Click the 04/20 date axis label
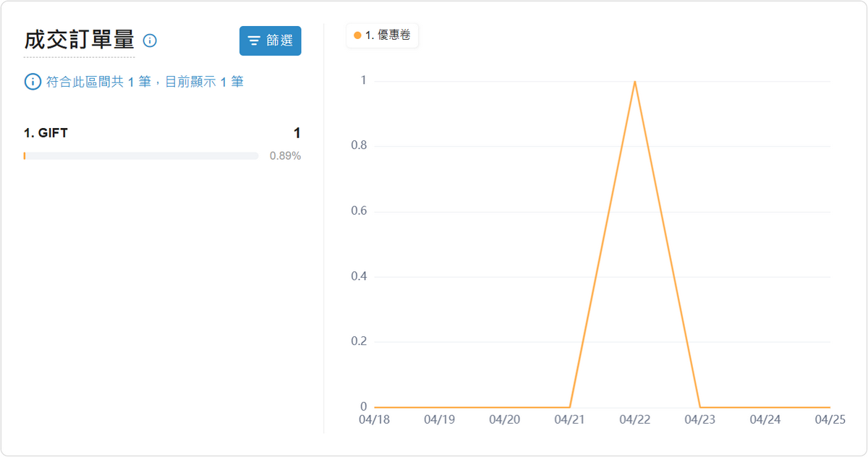 tap(504, 419)
